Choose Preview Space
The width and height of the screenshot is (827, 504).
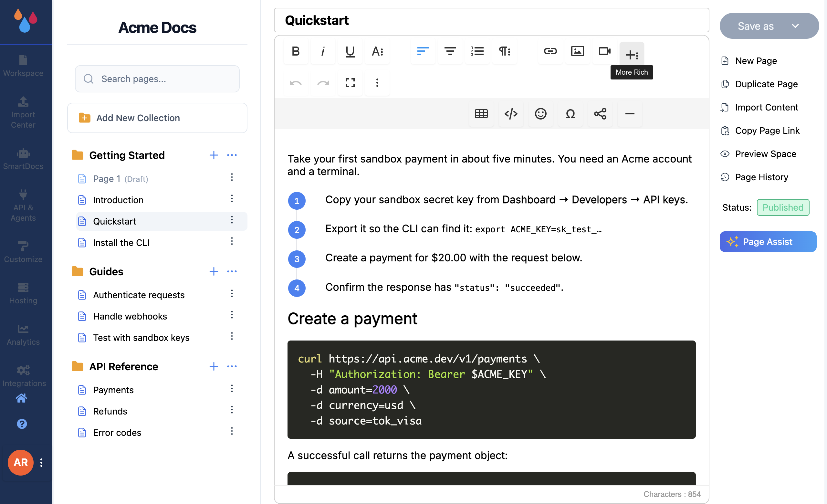coord(759,154)
